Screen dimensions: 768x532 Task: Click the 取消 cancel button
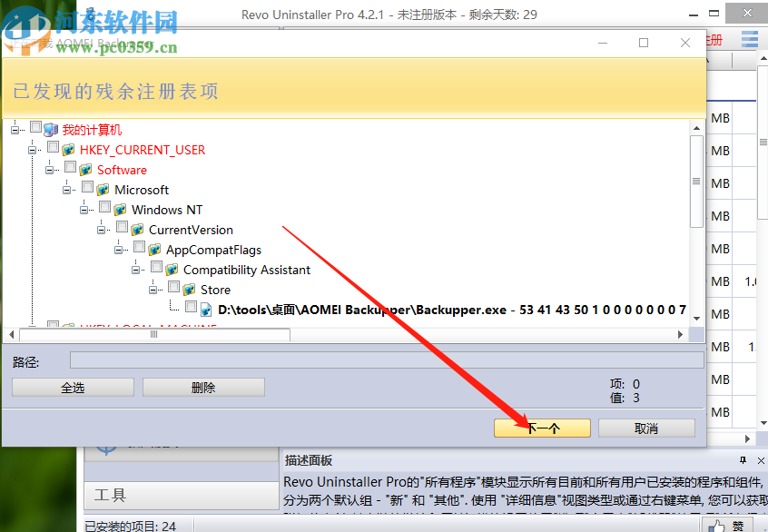coord(646,429)
